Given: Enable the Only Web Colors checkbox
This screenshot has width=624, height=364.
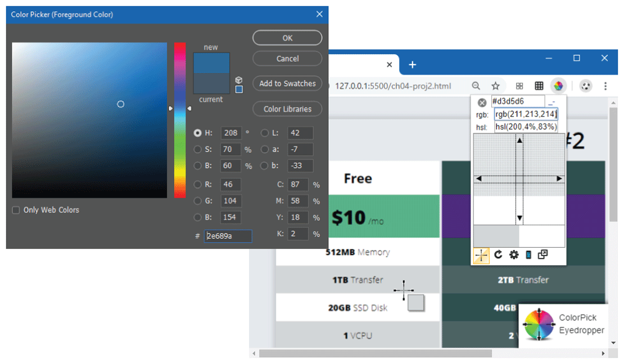Looking at the screenshot, I should [x=16, y=210].
